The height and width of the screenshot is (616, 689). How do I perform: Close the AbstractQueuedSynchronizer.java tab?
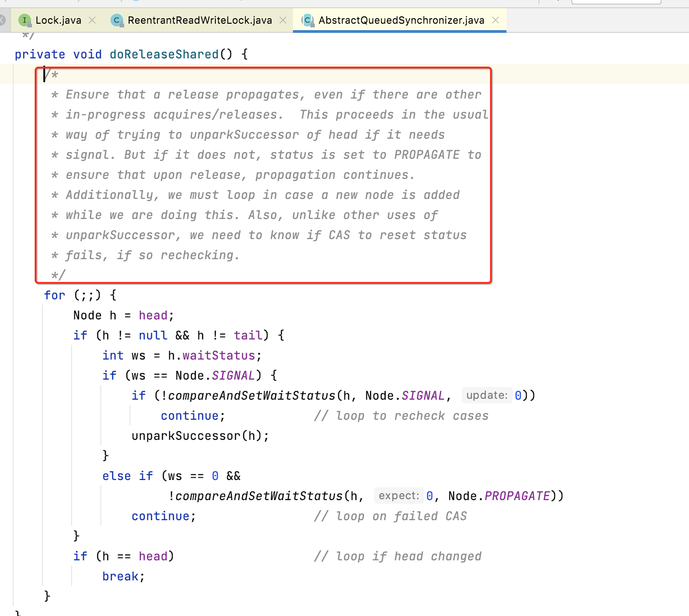pos(496,20)
